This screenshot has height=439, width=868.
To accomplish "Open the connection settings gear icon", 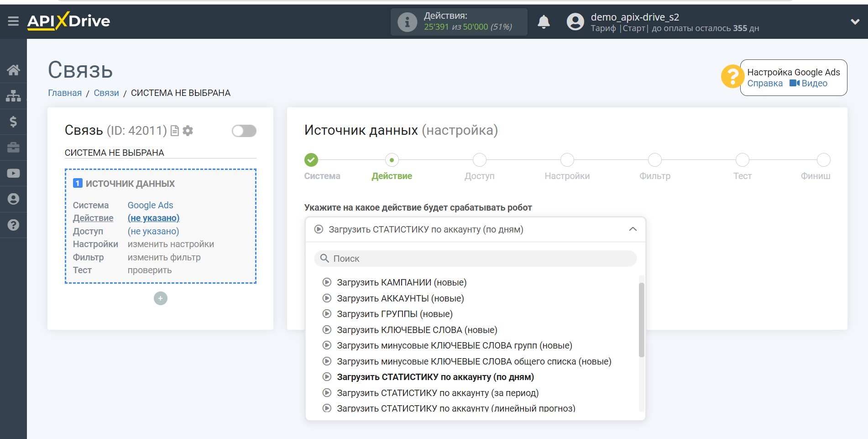I will pos(188,131).
